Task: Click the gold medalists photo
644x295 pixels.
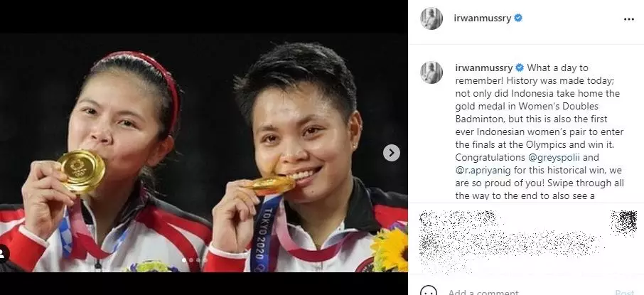Action: point(204,152)
